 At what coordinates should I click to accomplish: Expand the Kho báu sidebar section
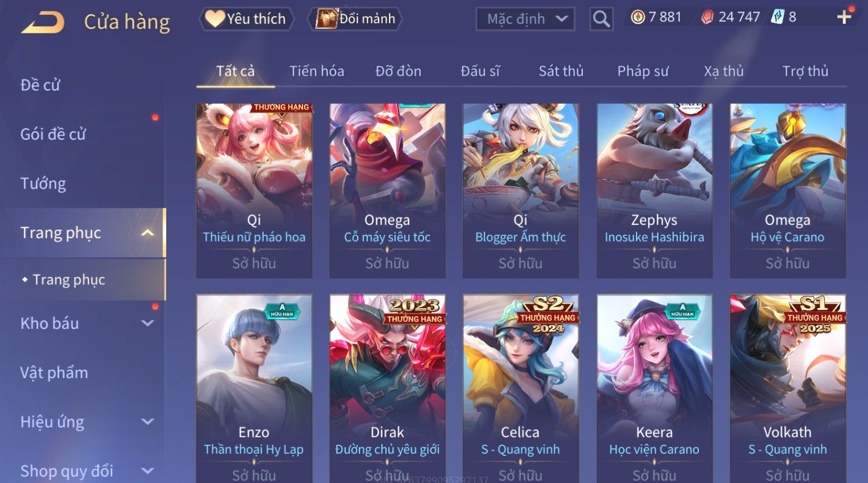tap(148, 324)
